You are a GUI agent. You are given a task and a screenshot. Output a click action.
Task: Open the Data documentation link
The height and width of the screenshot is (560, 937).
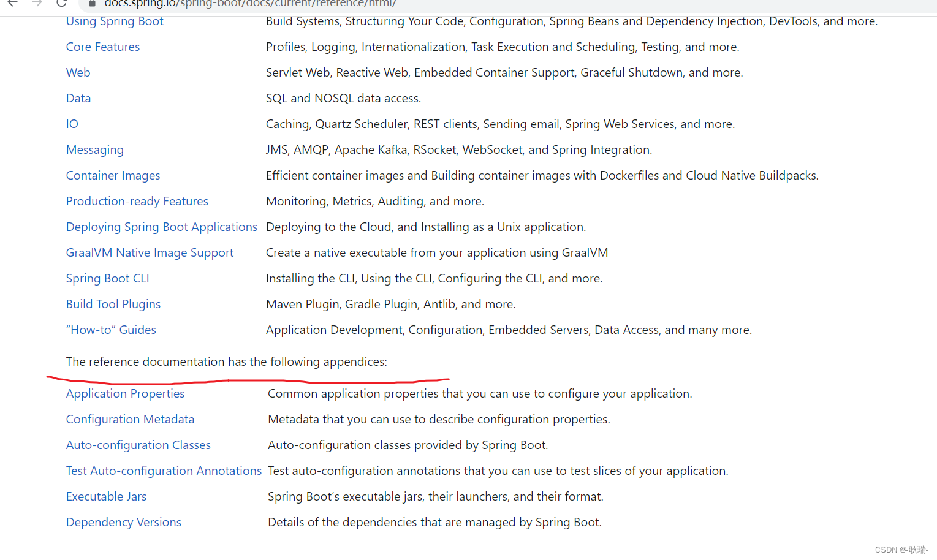(x=78, y=99)
